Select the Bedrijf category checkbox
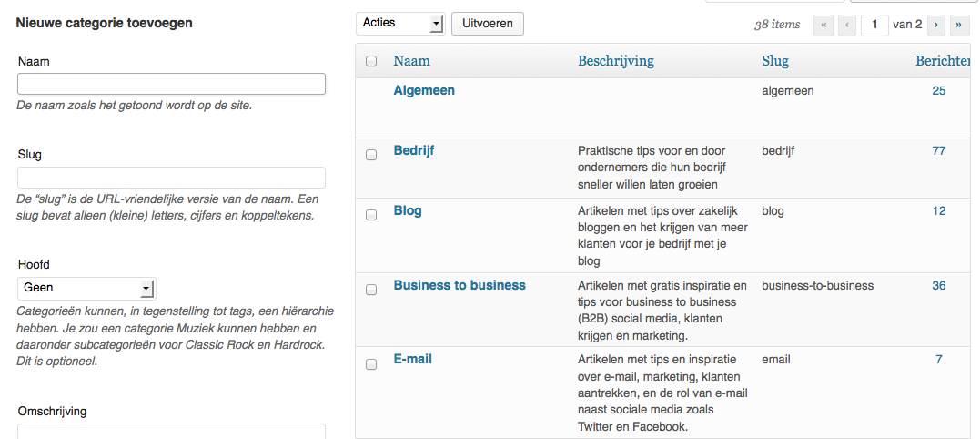The image size is (980, 439). click(371, 155)
